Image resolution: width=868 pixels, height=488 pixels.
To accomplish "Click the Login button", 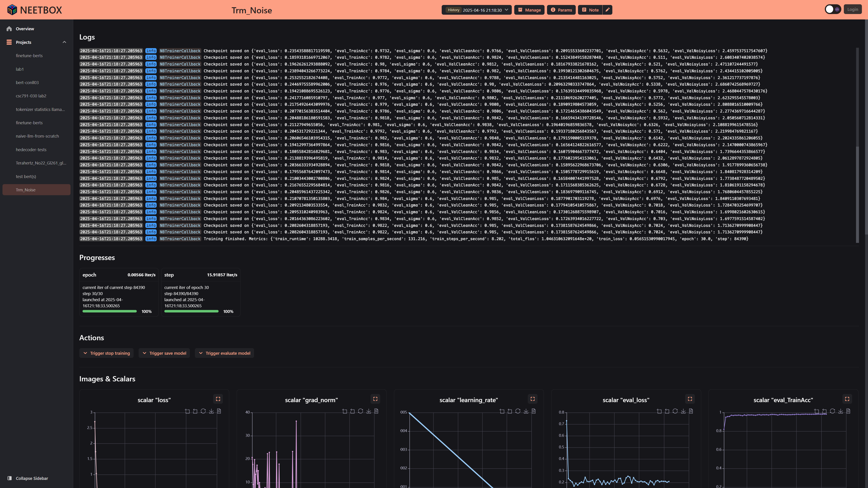I will 852,9.
